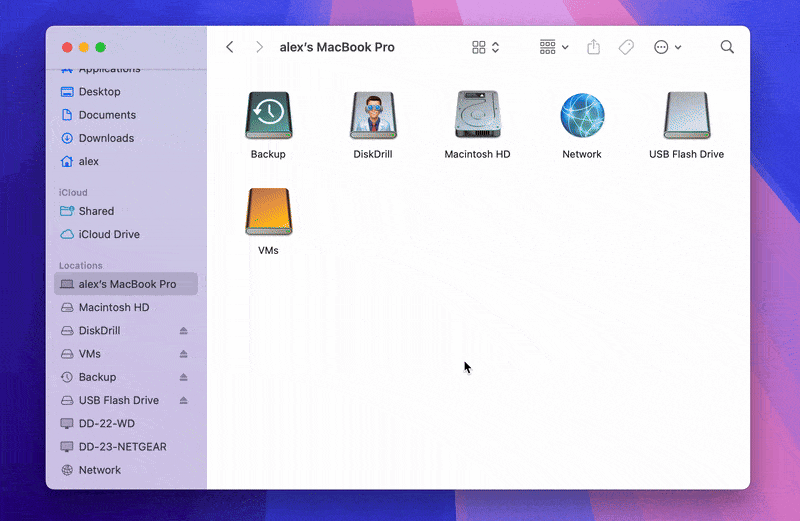800x521 pixels.
Task: Click the window title alex's MacBook Pro
Action: click(337, 47)
